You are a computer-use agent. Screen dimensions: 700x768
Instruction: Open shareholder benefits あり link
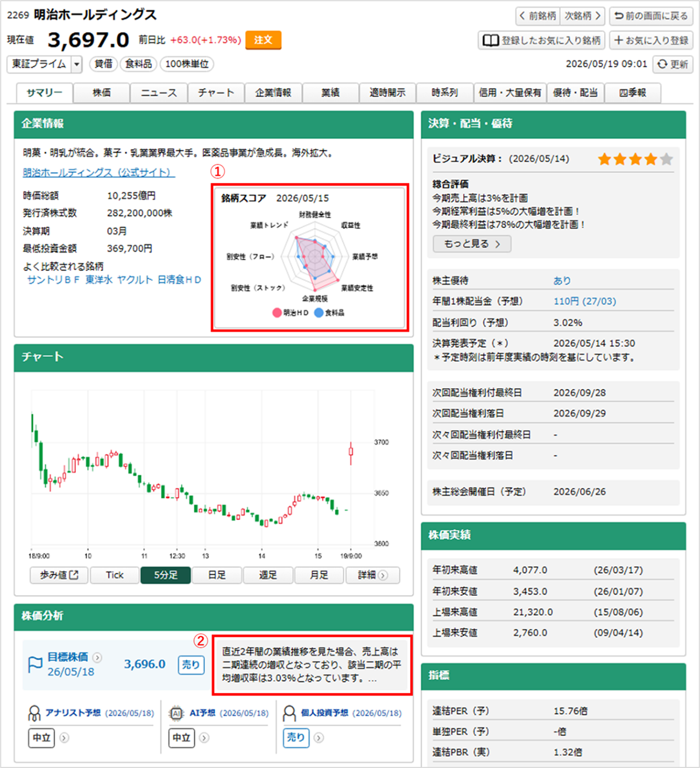pos(562,281)
